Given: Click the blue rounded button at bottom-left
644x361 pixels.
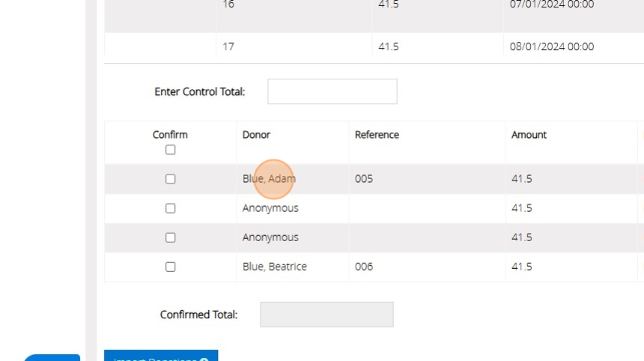Looking at the screenshot, I should (51, 357).
